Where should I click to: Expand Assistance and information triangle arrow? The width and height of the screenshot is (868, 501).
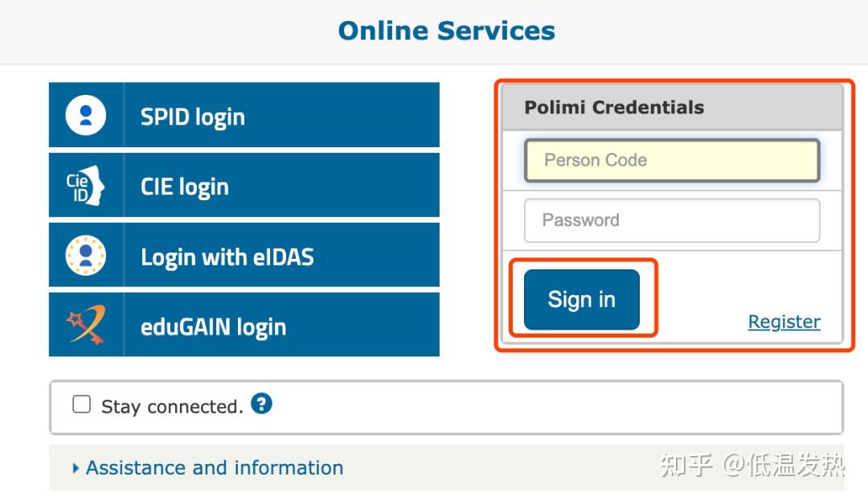point(76,468)
